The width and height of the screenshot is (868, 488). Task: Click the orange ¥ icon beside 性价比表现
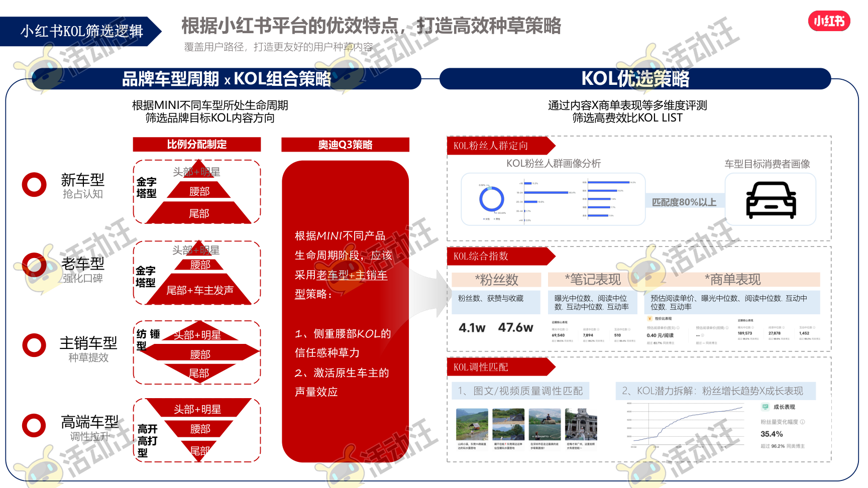[650, 318]
